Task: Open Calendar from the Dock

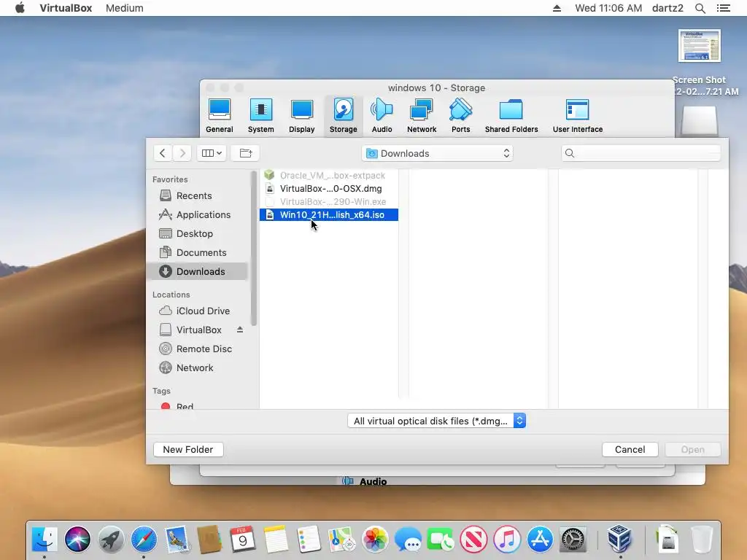Action: click(x=243, y=540)
